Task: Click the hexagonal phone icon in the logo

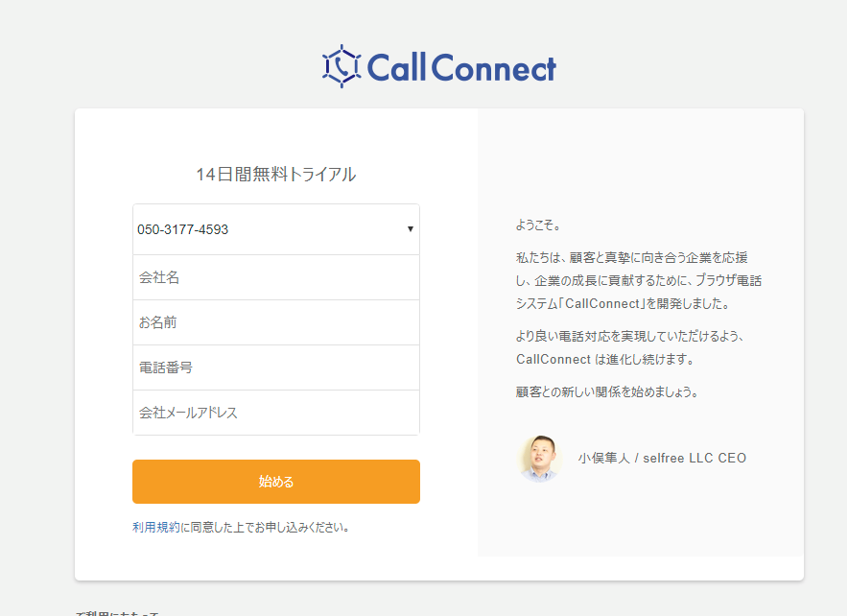Action: [341, 65]
